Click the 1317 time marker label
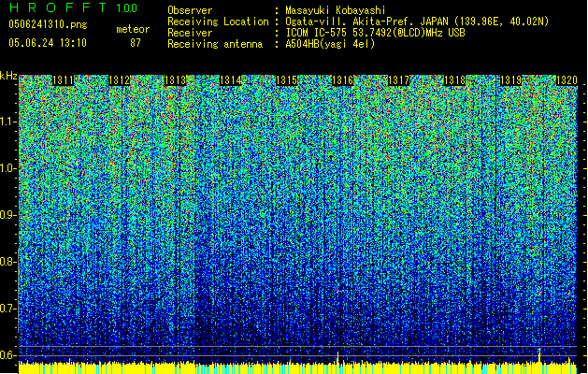Viewport: 588px width, 374px height. [x=398, y=80]
